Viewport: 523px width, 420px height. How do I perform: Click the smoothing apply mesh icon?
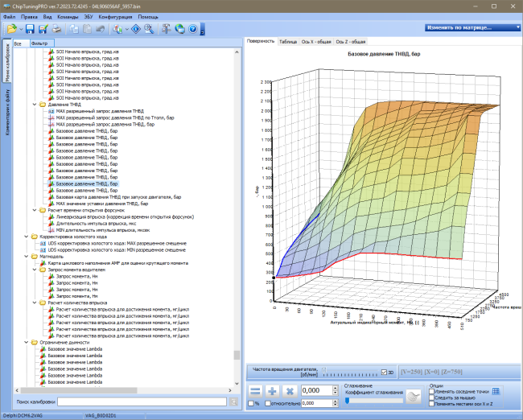pos(414,397)
